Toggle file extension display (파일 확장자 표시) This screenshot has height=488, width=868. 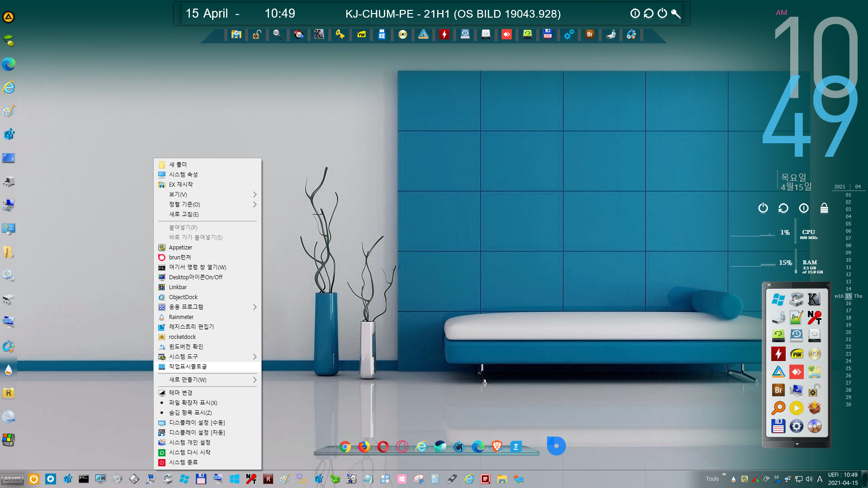[x=208, y=403]
